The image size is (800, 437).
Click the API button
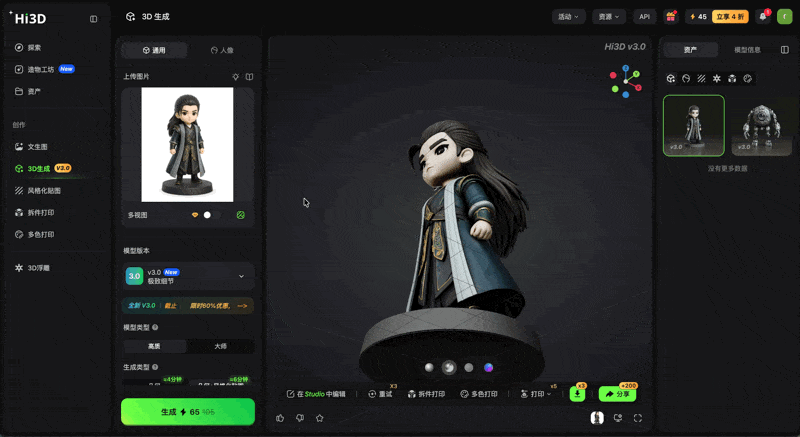[x=644, y=17]
